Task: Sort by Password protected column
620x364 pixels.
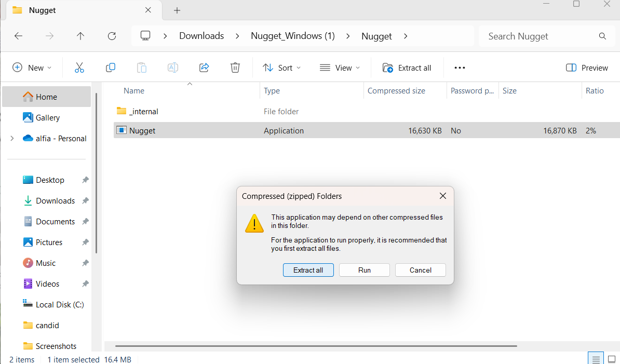Action: 472,90
